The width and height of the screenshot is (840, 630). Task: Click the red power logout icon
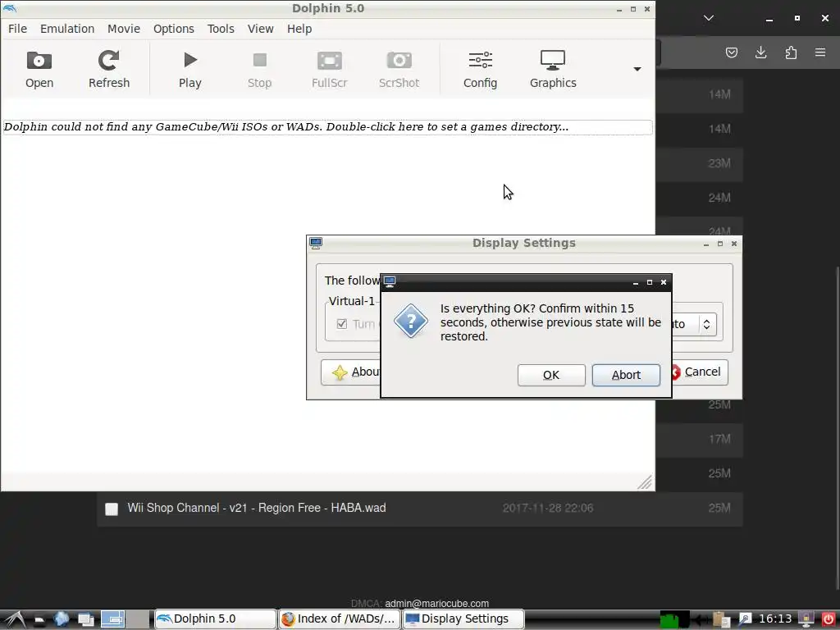828,619
